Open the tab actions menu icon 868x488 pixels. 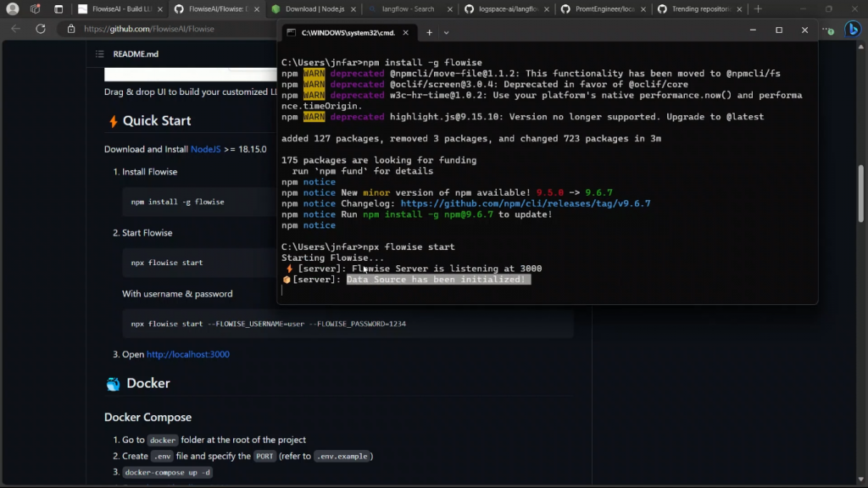point(58,9)
